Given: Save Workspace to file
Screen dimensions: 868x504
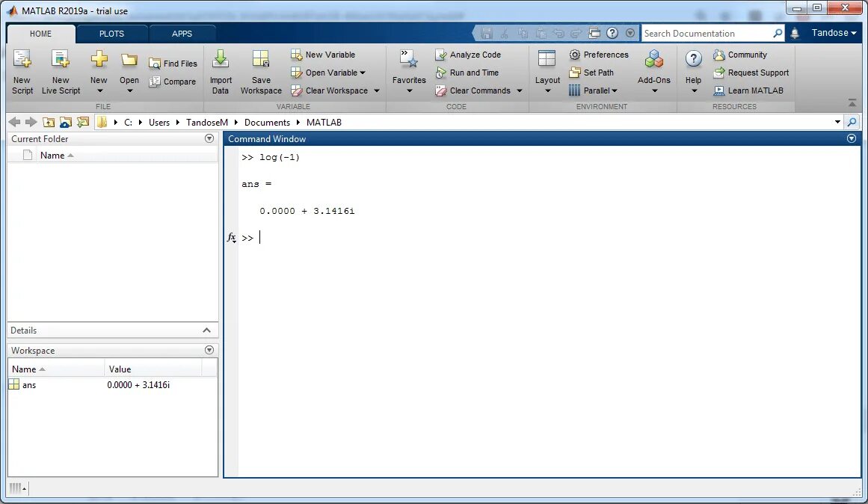Looking at the screenshot, I should click(261, 72).
